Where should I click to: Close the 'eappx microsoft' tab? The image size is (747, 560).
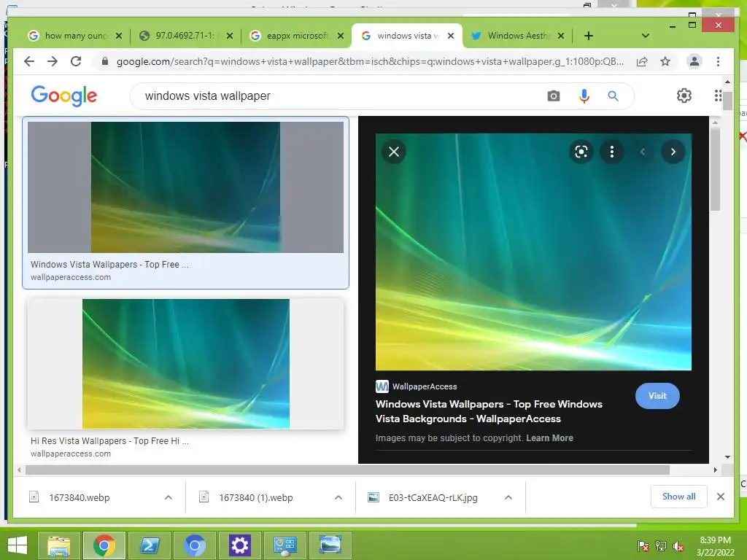[x=340, y=36]
